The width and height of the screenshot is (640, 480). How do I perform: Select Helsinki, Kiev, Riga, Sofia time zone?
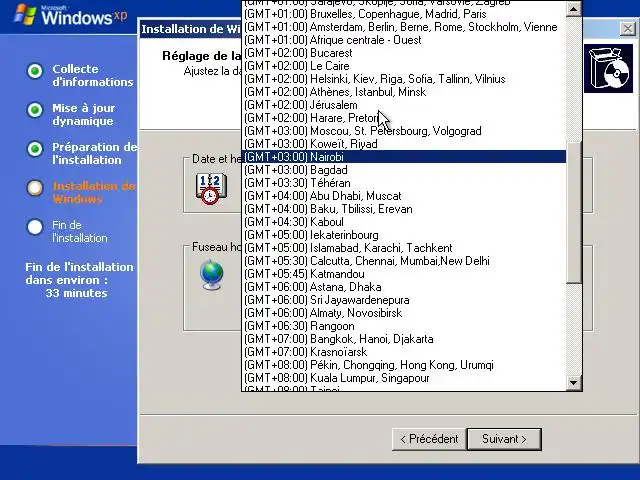[404, 79]
